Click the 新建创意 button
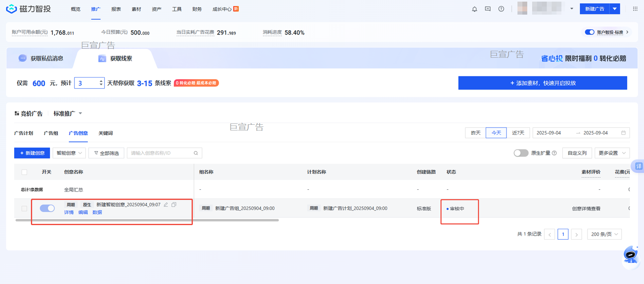The height and width of the screenshot is (284, 644). point(32,153)
